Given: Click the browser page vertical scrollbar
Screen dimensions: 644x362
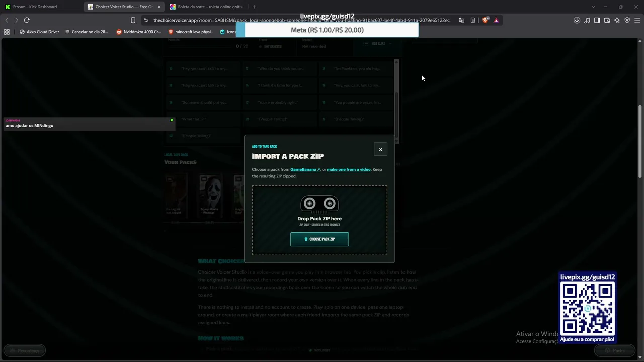Looking at the screenshot, I should (640, 141).
